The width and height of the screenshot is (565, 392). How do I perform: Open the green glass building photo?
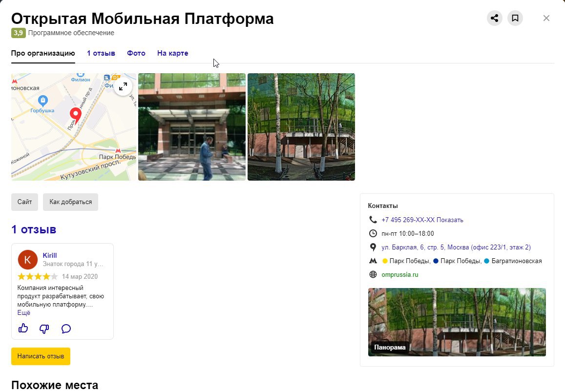[x=301, y=127]
